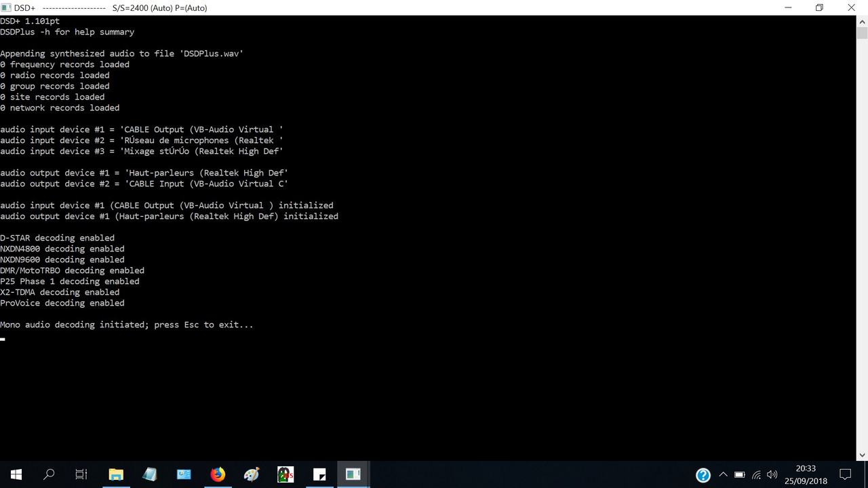Open the notepad-like app on the taskbar
This screenshot has width=868, height=488.
click(150, 474)
